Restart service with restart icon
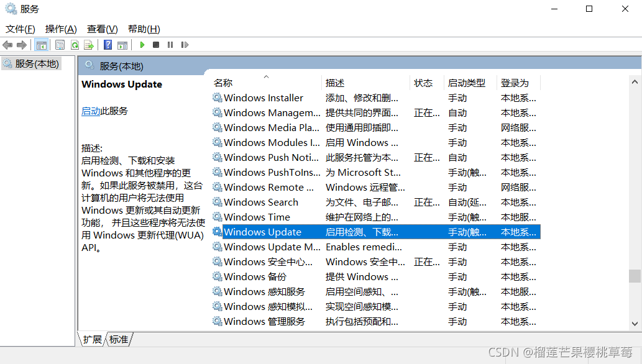Screen dimensions: 642x364 [185, 45]
